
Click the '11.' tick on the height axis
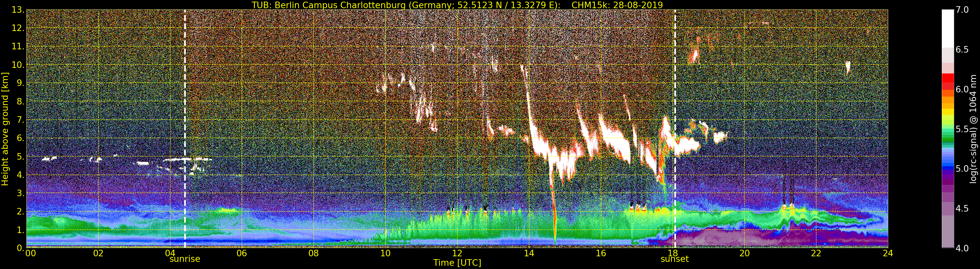[18, 46]
